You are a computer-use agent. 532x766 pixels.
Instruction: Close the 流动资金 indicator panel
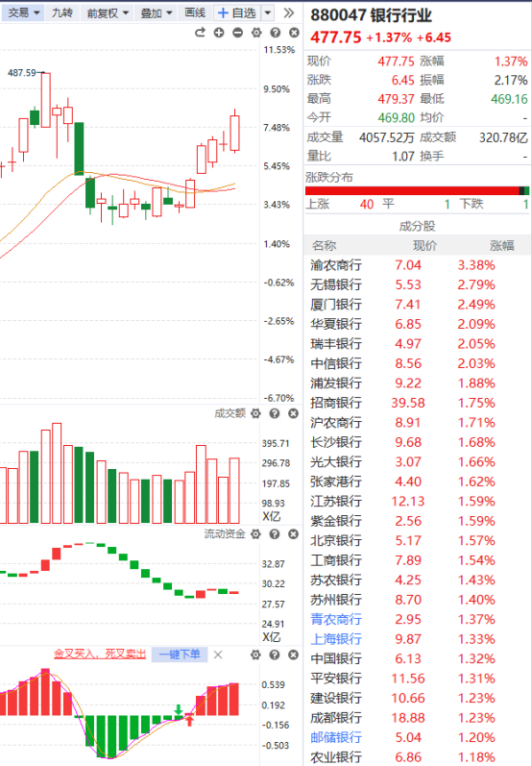(293, 534)
